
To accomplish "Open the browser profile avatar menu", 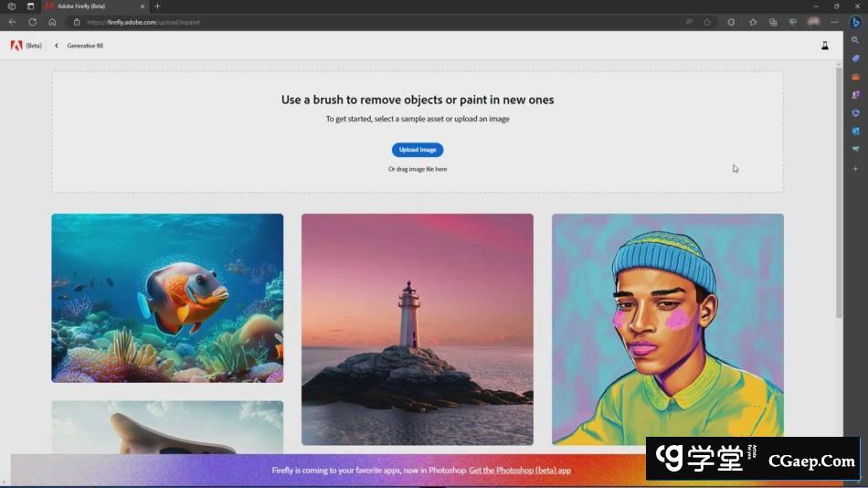I will 813,22.
